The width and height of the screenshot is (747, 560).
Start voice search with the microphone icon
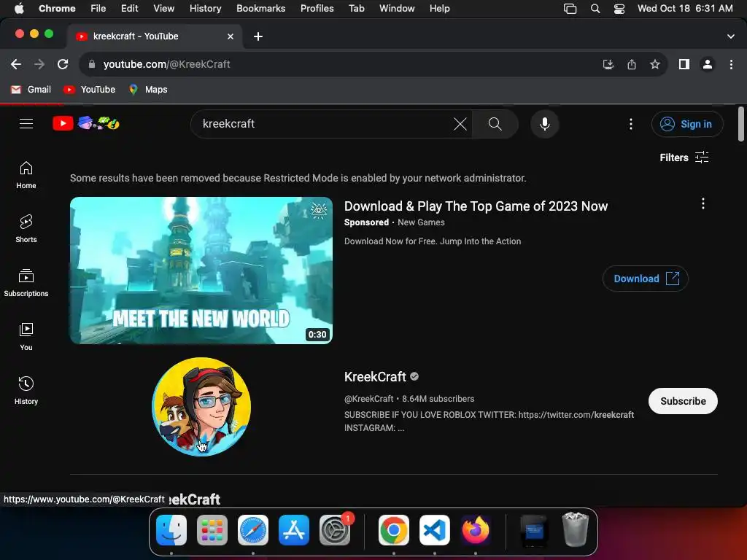point(544,124)
